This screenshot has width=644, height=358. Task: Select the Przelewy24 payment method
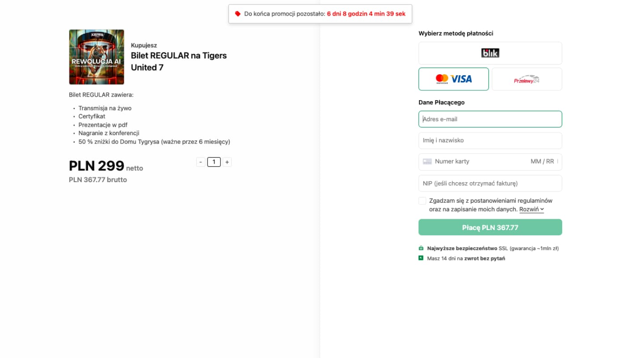(x=527, y=79)
